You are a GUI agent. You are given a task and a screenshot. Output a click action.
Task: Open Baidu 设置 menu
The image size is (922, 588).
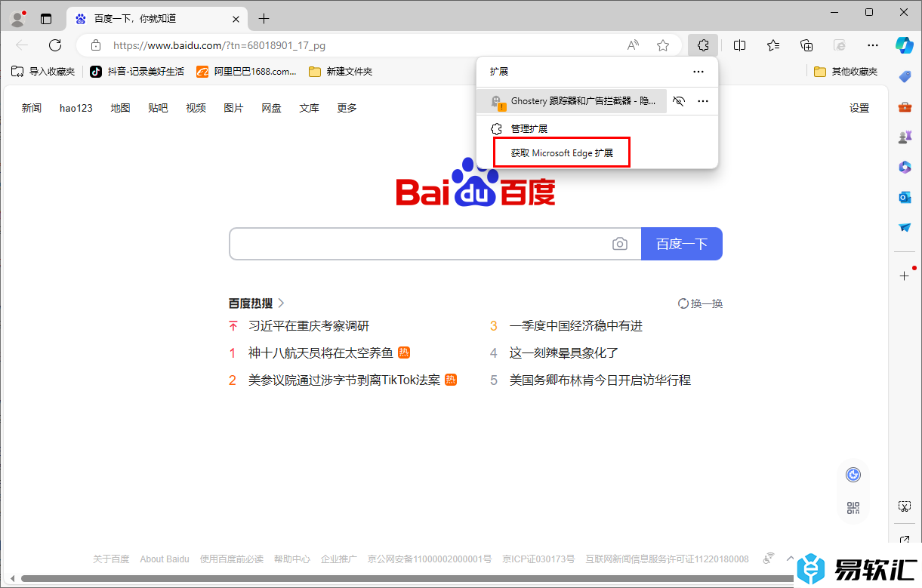tap(859, 108)
